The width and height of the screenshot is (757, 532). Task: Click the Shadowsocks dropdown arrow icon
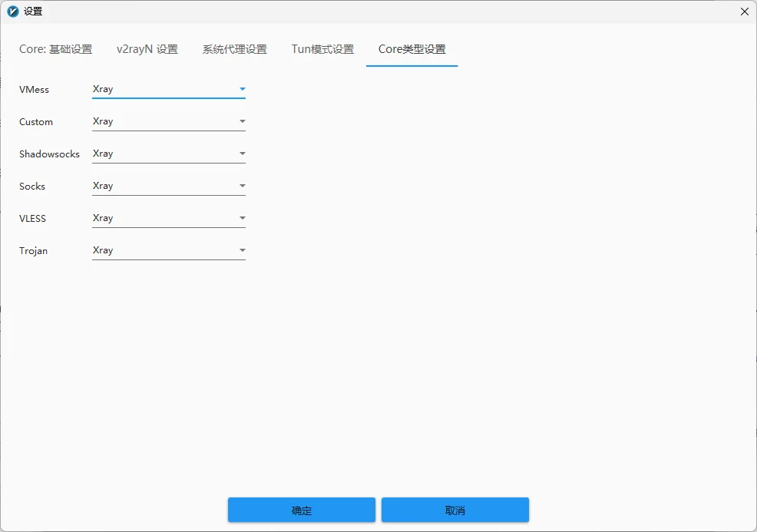click(242, 154)
